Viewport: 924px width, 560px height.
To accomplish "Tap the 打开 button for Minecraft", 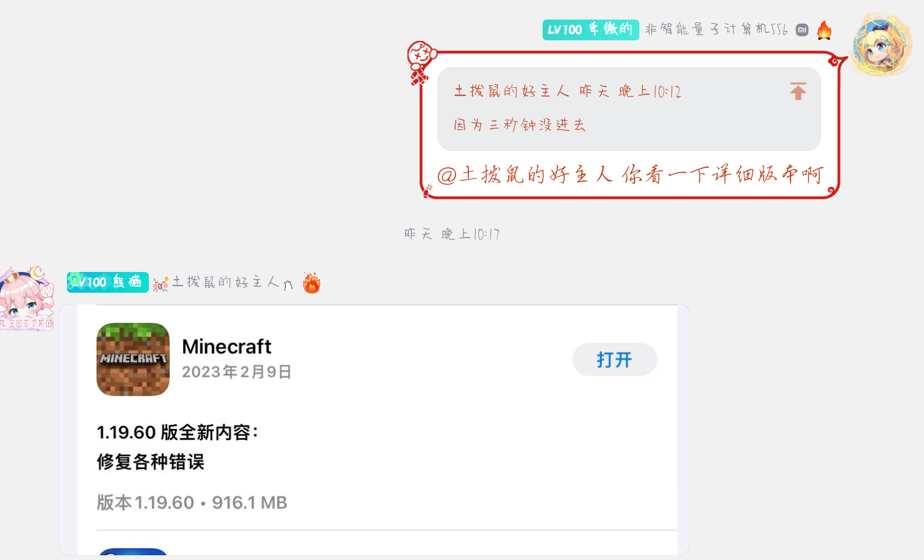I will point(614,360).
